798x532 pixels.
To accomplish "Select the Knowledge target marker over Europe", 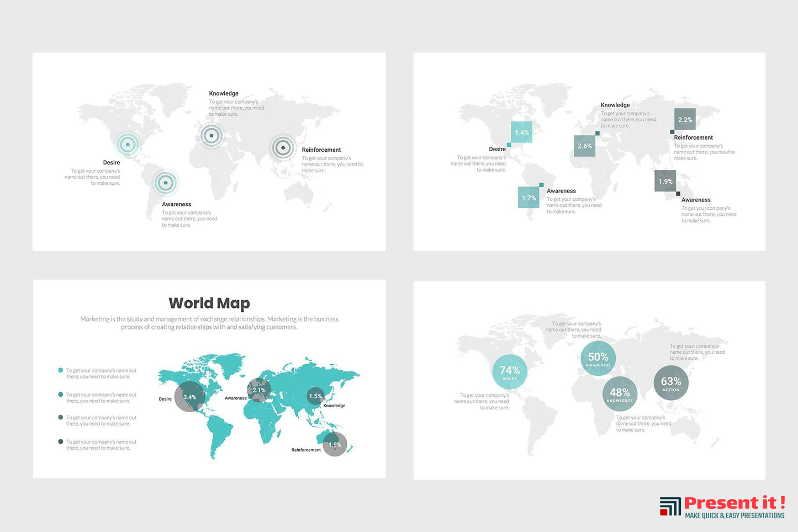I will pyautogui.click(x=211, y=135).
